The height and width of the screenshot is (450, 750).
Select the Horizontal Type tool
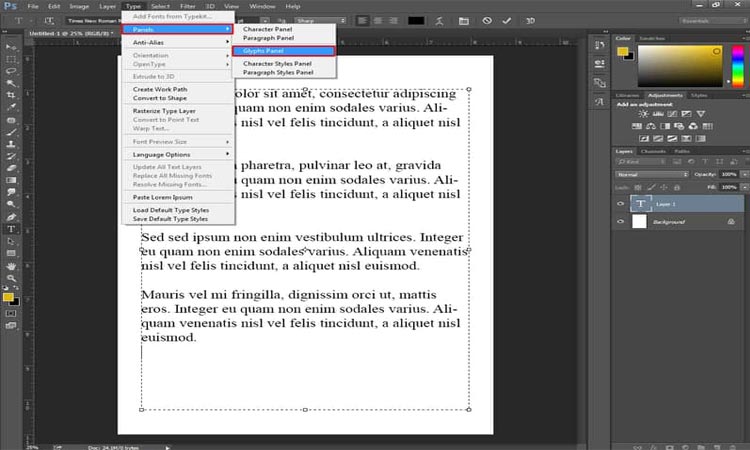click(11, 229)
